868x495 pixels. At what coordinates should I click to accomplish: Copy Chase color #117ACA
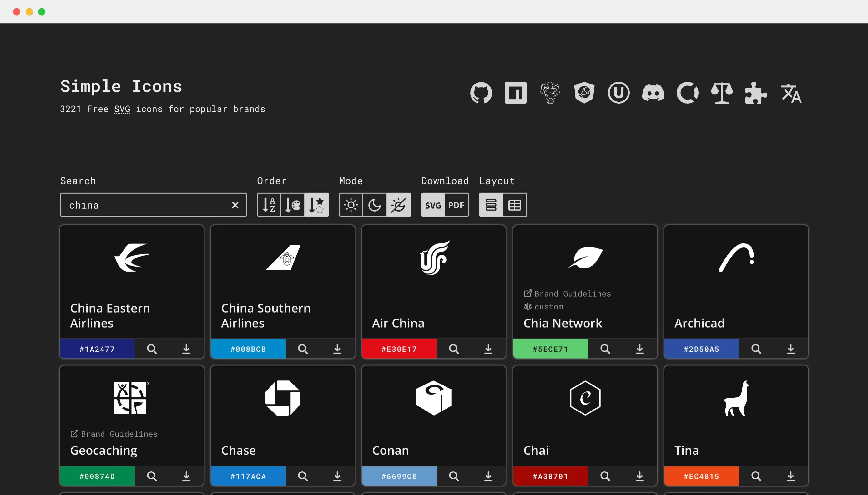[x=248, y=476]
